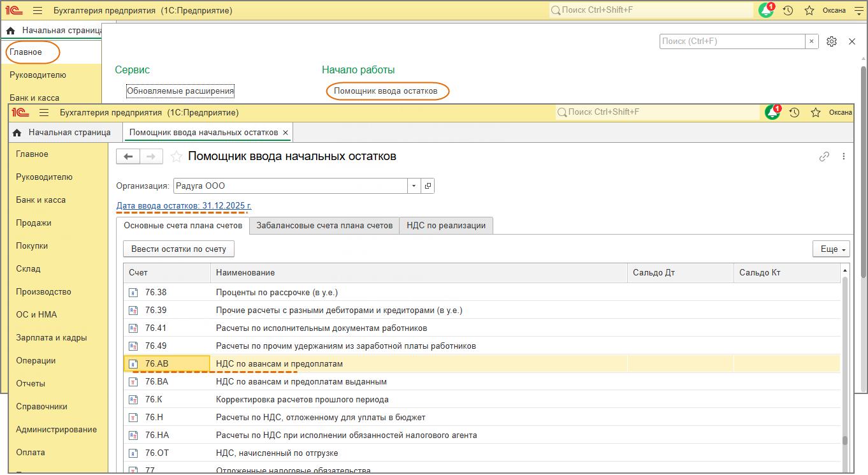Screen dimensions: 868x475
Task: Go forward with the right arrow button
Action: click(x=152, y=157)
